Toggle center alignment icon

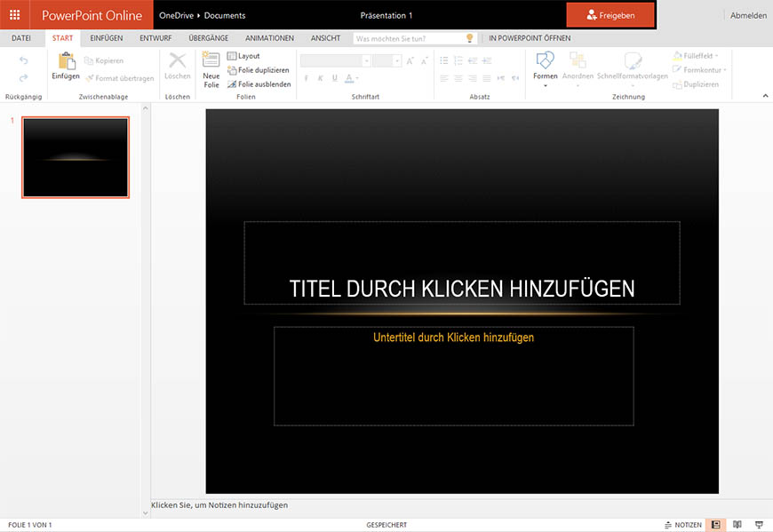point(458,78)
